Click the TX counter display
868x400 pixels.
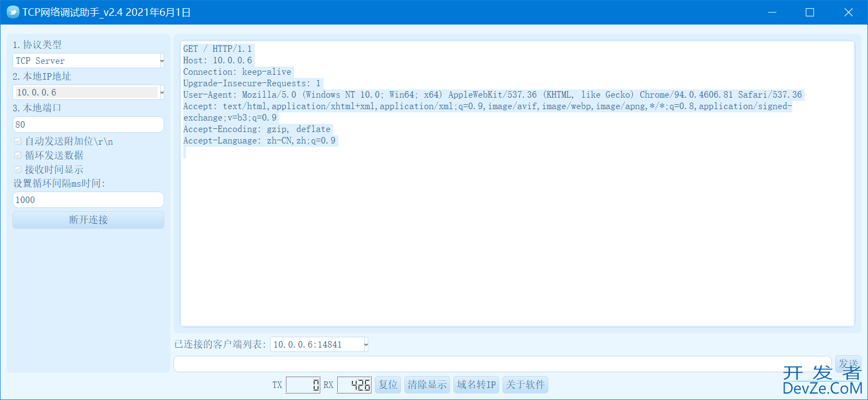tap(303, 385)
